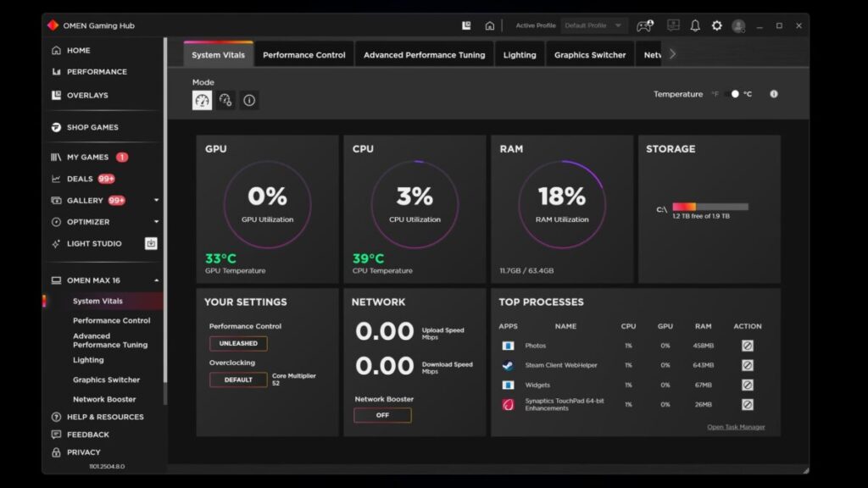Open the overlays icon in the title bar
Image resolution: width=868 pixels, height=488 pixels.
click(467, 25)
